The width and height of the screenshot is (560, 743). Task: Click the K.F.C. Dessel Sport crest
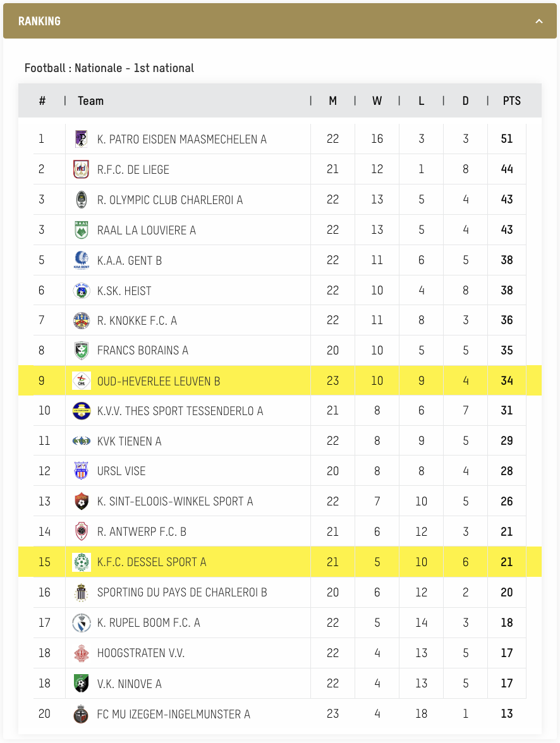pos(82,562)
